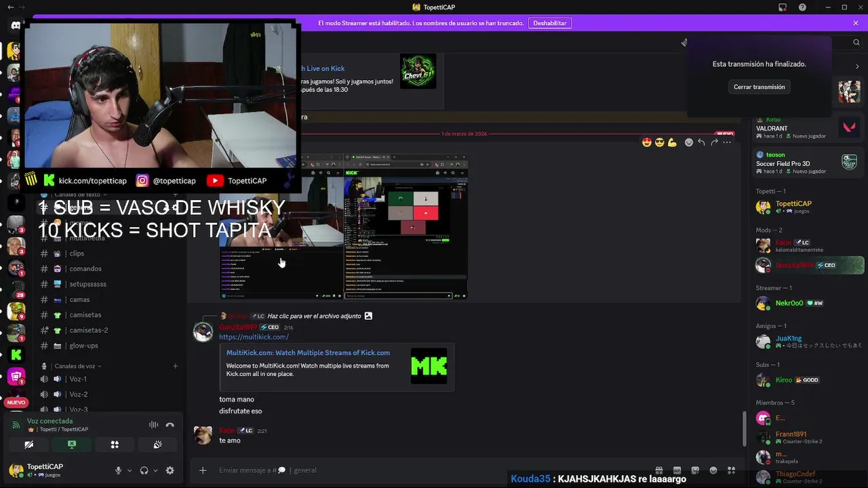Image resolution: width=868 pixels, height=488 pixels.
Task: Open more message options ellipsis
Action: tap(727, 142)
